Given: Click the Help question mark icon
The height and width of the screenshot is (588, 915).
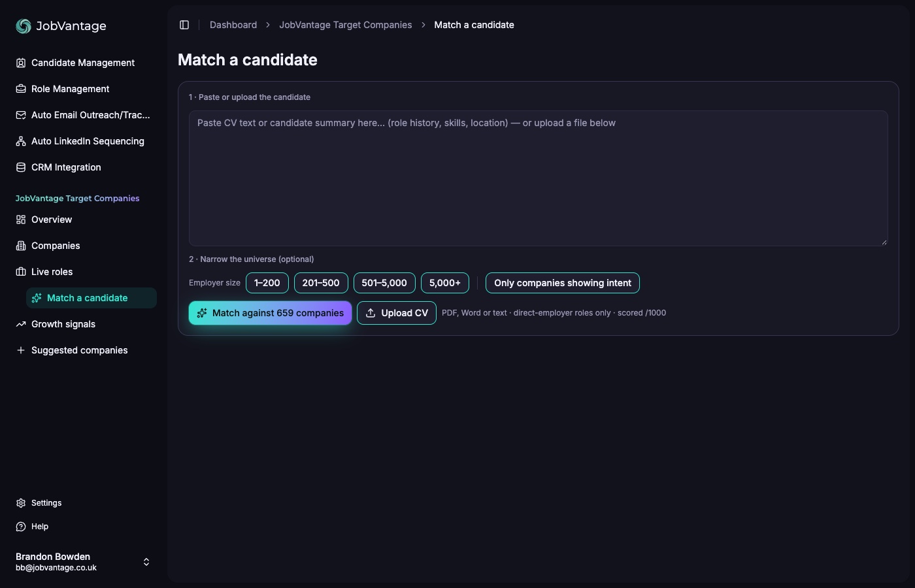Looking at the screenshot, I should click(x=21, y=527).
